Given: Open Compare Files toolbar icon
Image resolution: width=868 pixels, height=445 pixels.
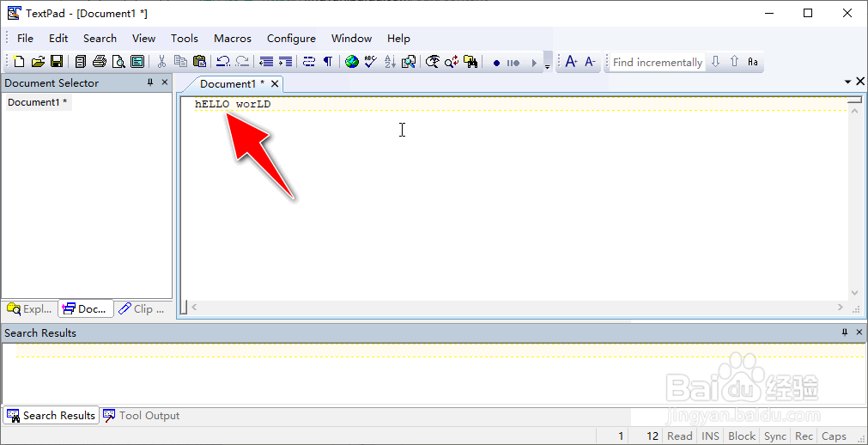Looking at the screenshot, I should (409, 62).
